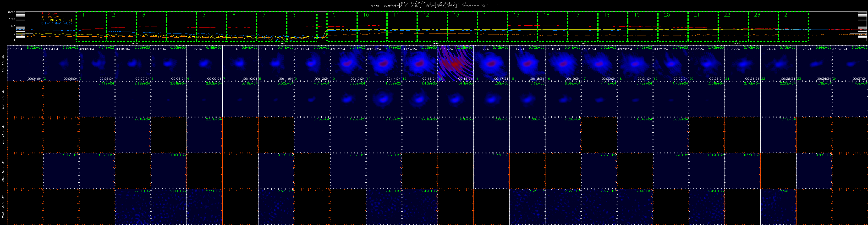Open the 50.0-100.0 keV image labeled 2.57E+03
Image resolution: width=868 pixels, height=225 pixels.
point(276,207)
